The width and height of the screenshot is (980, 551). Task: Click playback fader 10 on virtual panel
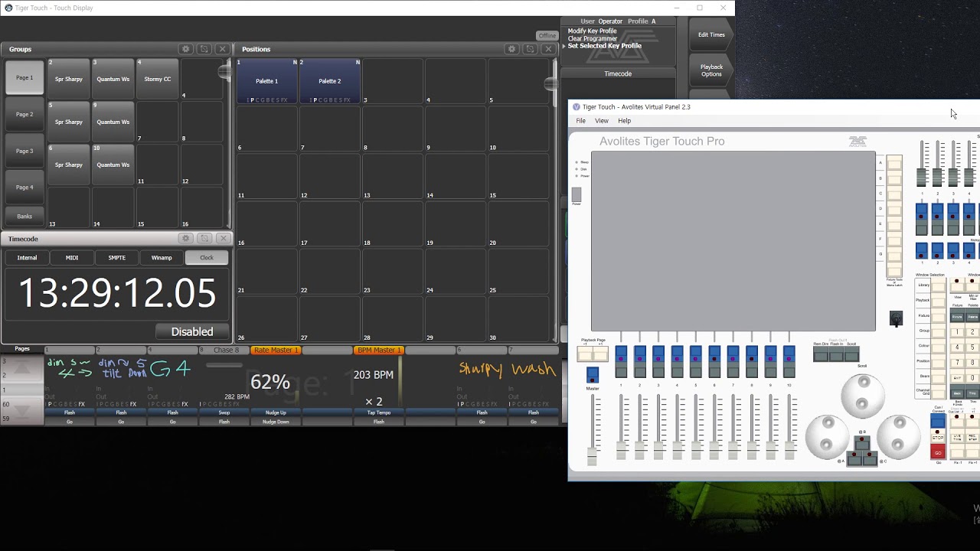[789, 450]
